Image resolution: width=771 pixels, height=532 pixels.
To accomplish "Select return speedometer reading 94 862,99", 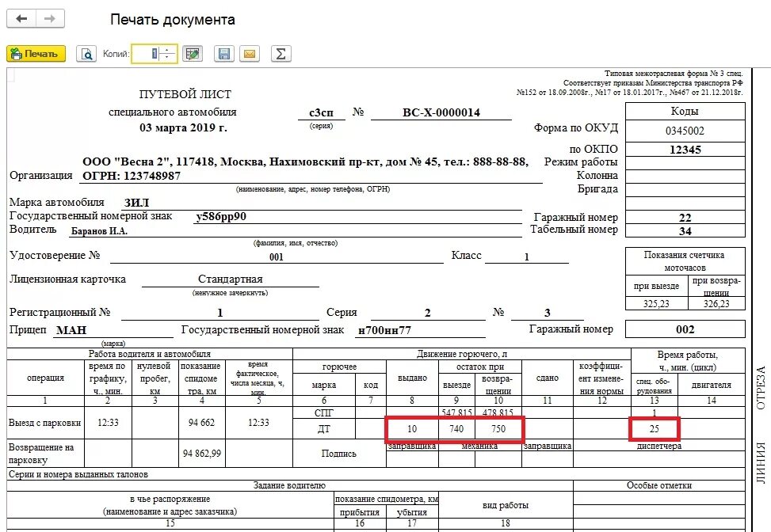I will 201,453.
